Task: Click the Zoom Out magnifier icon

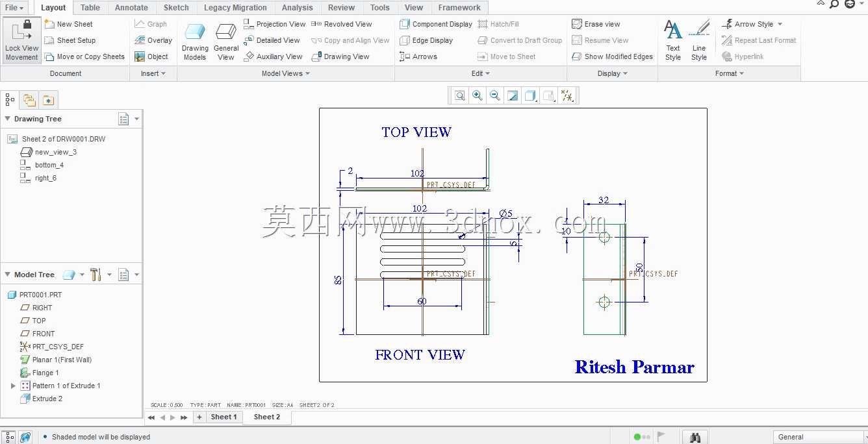Action: coord(495,96)
